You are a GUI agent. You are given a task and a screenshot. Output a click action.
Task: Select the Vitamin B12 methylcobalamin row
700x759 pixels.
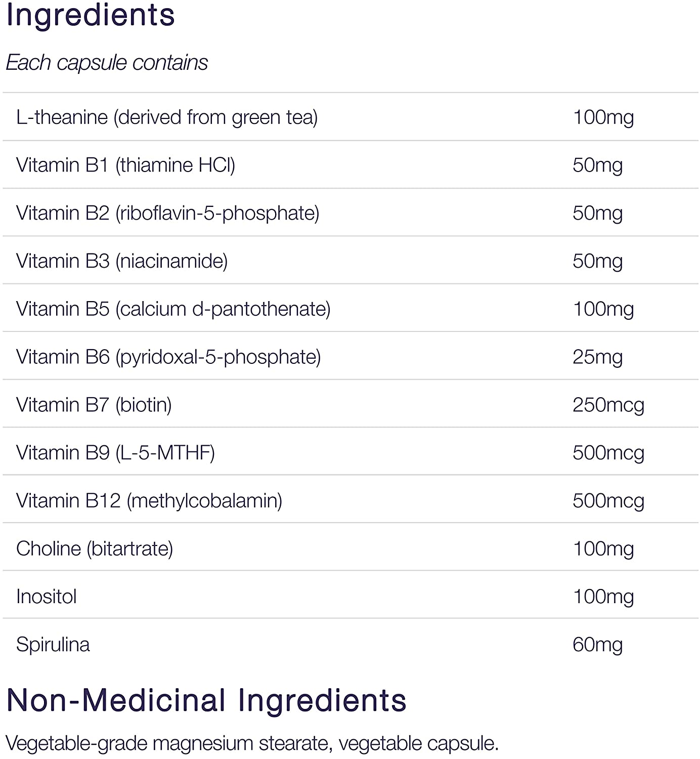click(x=149, y=501)
